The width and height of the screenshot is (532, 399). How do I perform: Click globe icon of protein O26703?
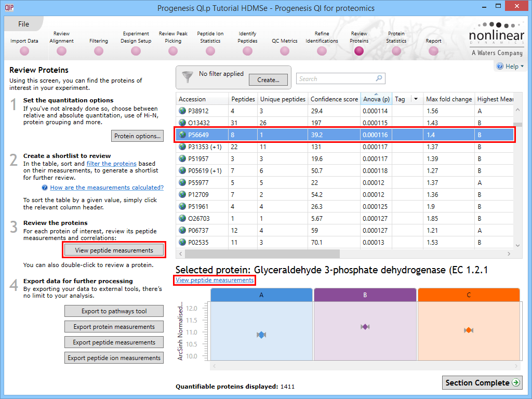182,218
